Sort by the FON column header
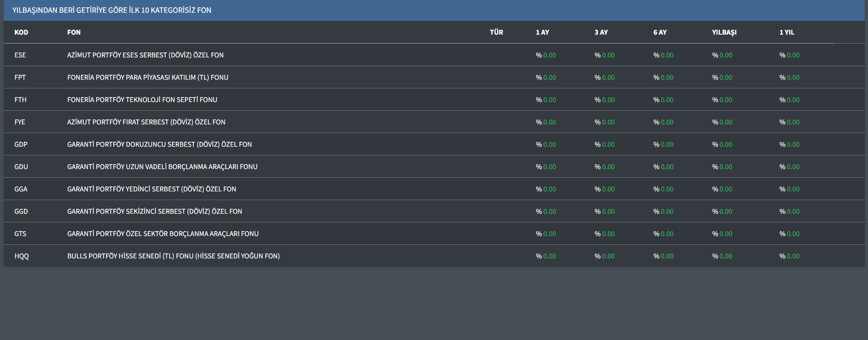This screenshot has width=868, height=340. click(x=74, y=32)
